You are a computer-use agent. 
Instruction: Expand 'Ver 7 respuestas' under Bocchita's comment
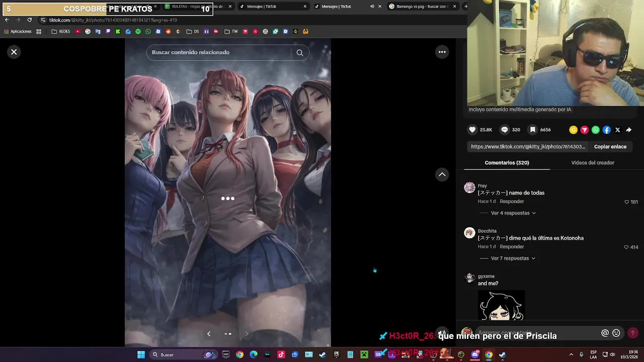tap(513, 258)
